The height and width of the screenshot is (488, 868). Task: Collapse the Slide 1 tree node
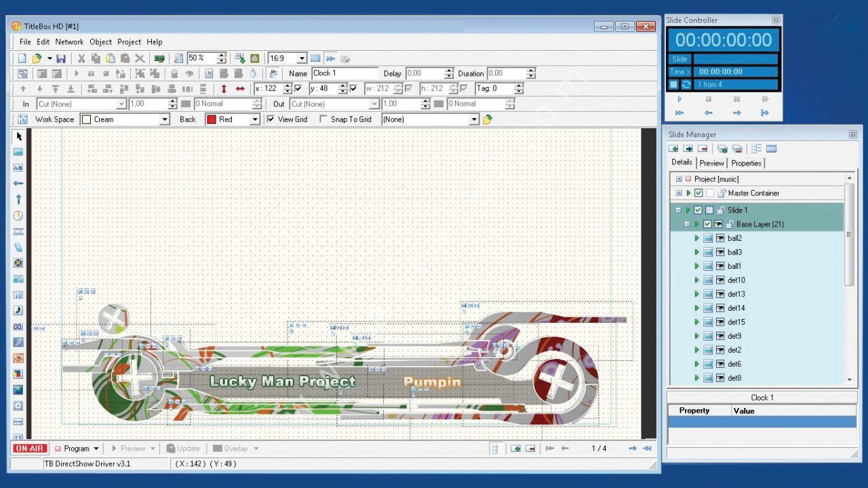click(679, 210)
